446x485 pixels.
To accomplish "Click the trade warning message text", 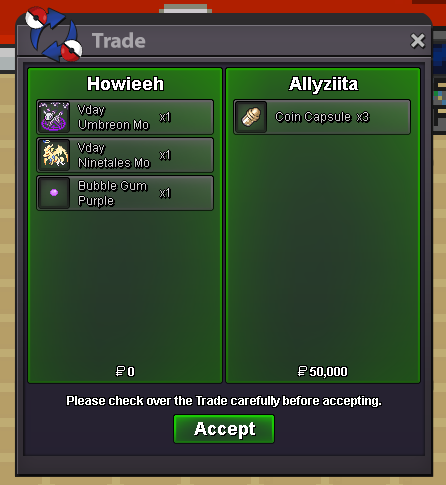I will [224, 401].
